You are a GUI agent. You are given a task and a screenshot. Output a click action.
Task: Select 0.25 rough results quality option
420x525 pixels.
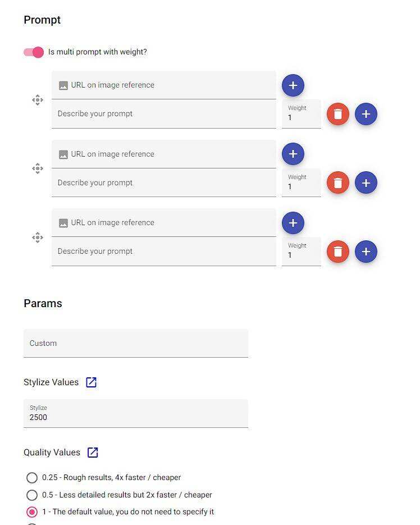(32, 478)
